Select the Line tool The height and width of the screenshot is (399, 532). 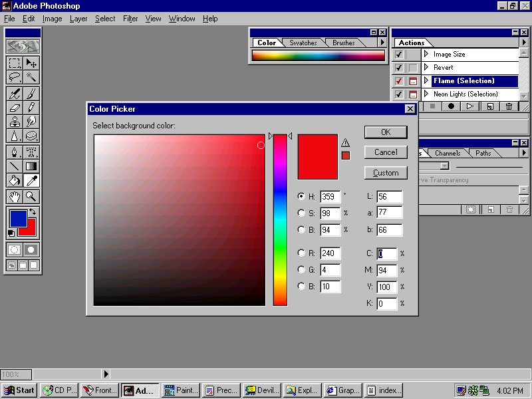tap(14, 166)
